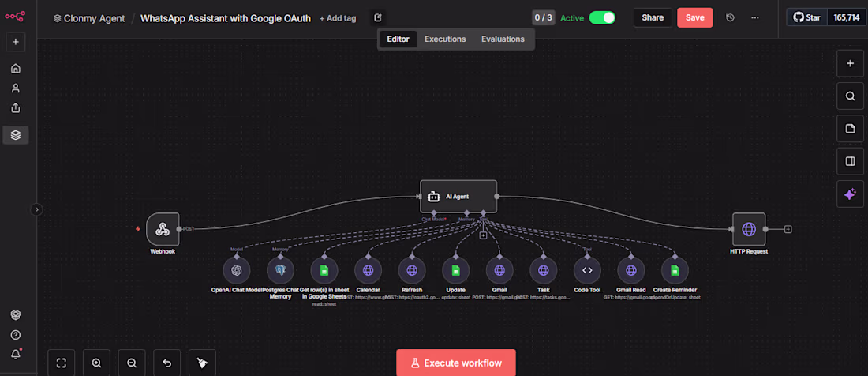The image size is (868, 376).
Task: Open the shared upload icon in sidebar
Action: [16, 107]
